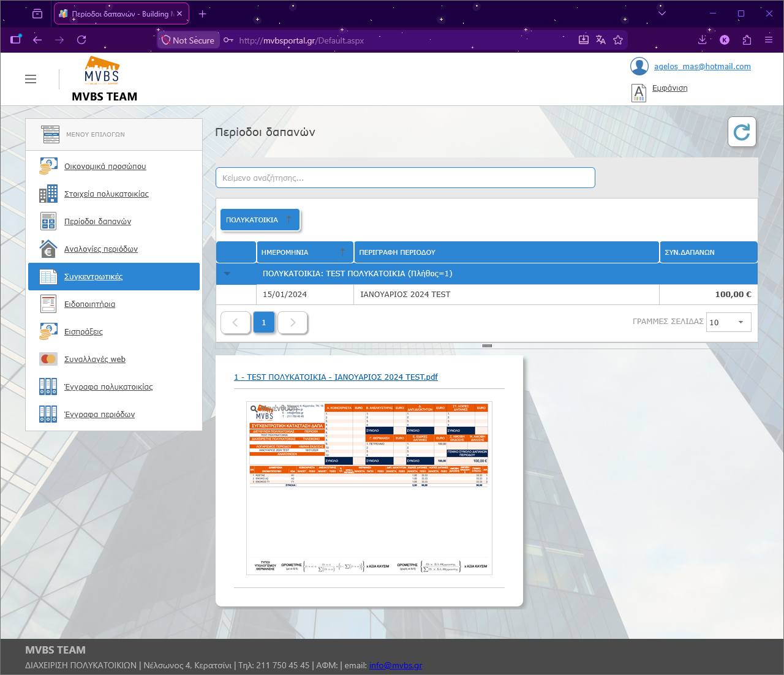
Task: Open the Ειδοποιητήρια menu entry
Action: click(x=89, y=304)
